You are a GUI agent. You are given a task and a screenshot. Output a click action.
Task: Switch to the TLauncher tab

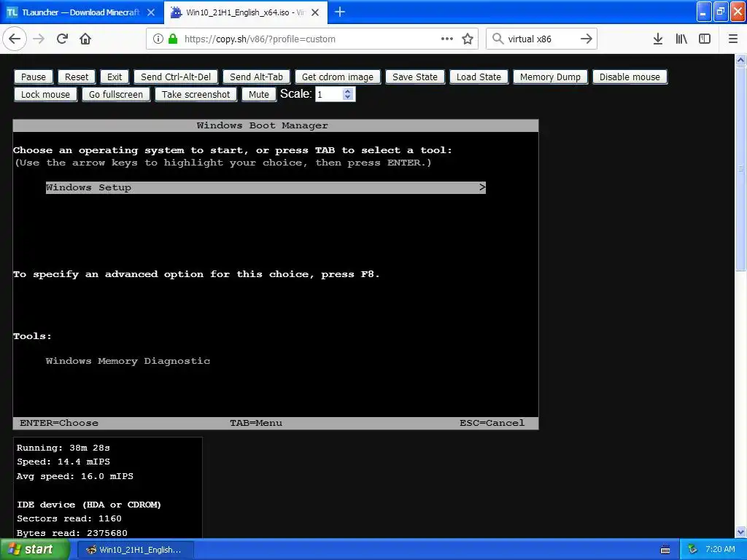point(81,12)
